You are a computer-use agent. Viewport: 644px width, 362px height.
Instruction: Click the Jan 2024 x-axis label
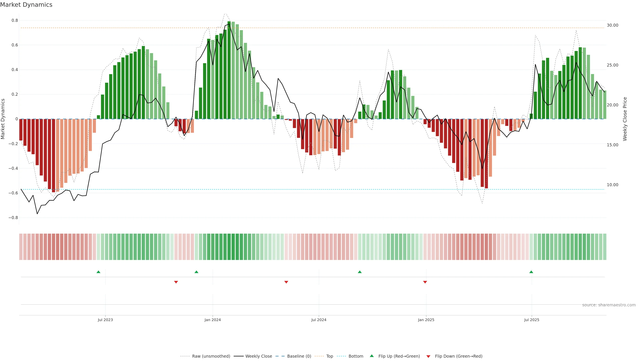(x=212, y=320)
